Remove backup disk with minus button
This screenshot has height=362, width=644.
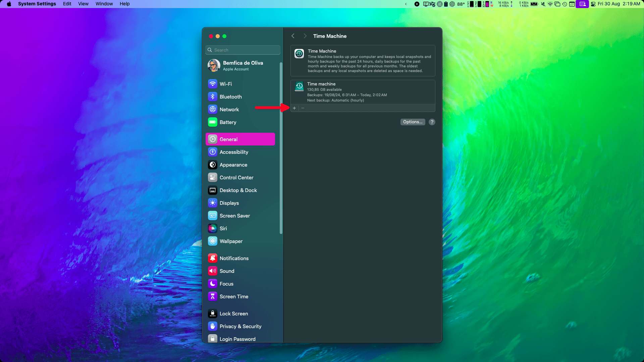(x=303, y=108)
